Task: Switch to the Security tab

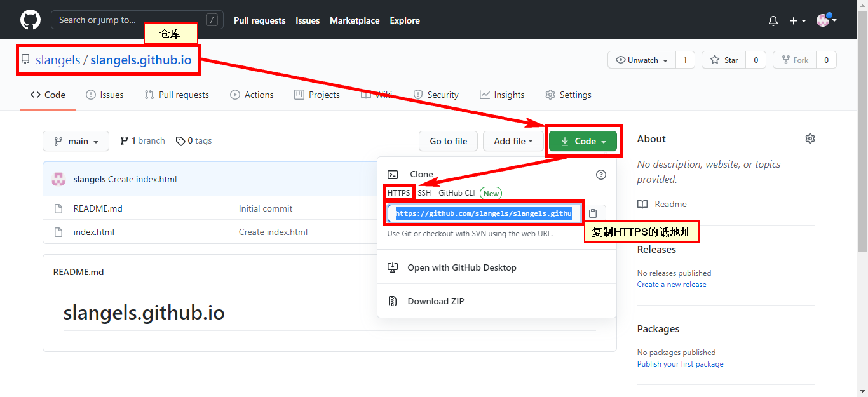Action: coord(436,95)
